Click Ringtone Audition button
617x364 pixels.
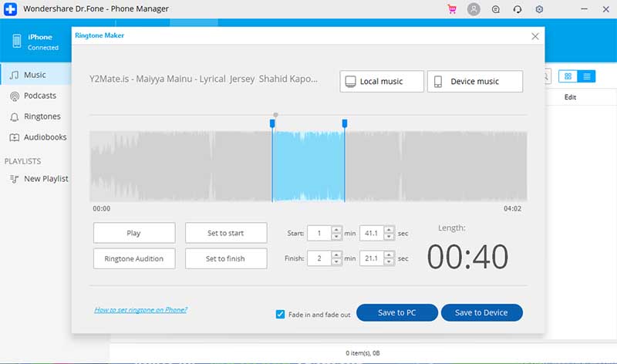point(134,258)
